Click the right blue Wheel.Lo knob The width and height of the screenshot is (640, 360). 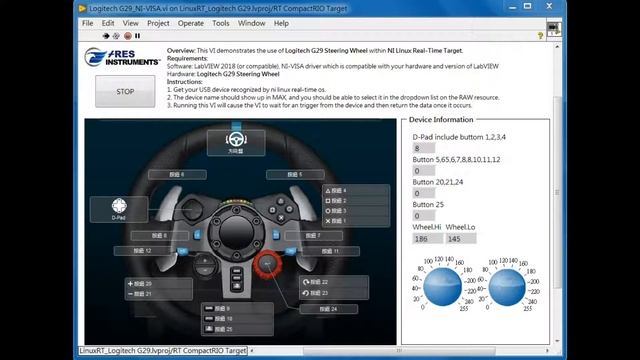(507, 287)
